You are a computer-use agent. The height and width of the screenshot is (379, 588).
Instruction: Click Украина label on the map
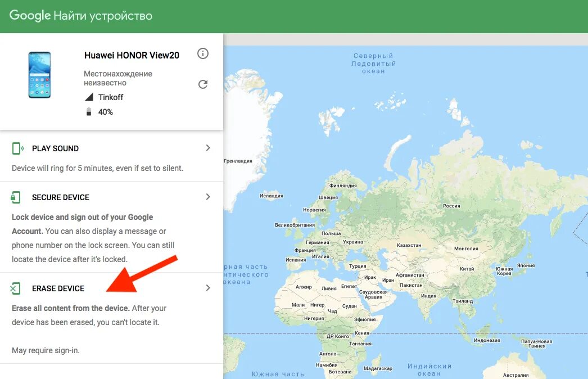[x=353, y=242]
